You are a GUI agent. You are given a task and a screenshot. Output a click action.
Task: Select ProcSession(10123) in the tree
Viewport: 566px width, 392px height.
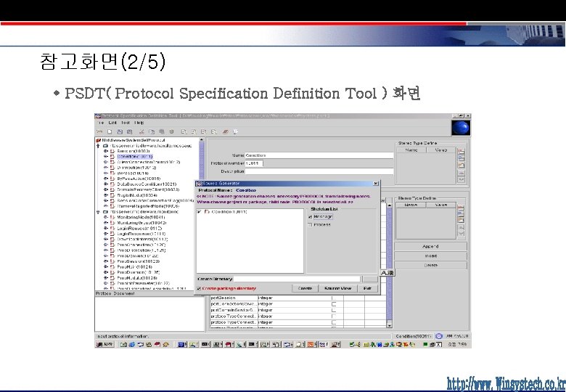point(139,261)
